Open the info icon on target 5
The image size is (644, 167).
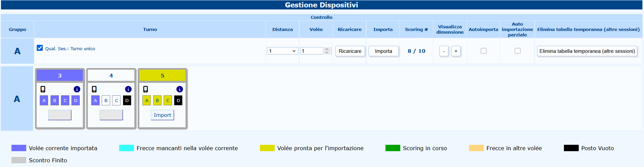[x=179, y=89]
